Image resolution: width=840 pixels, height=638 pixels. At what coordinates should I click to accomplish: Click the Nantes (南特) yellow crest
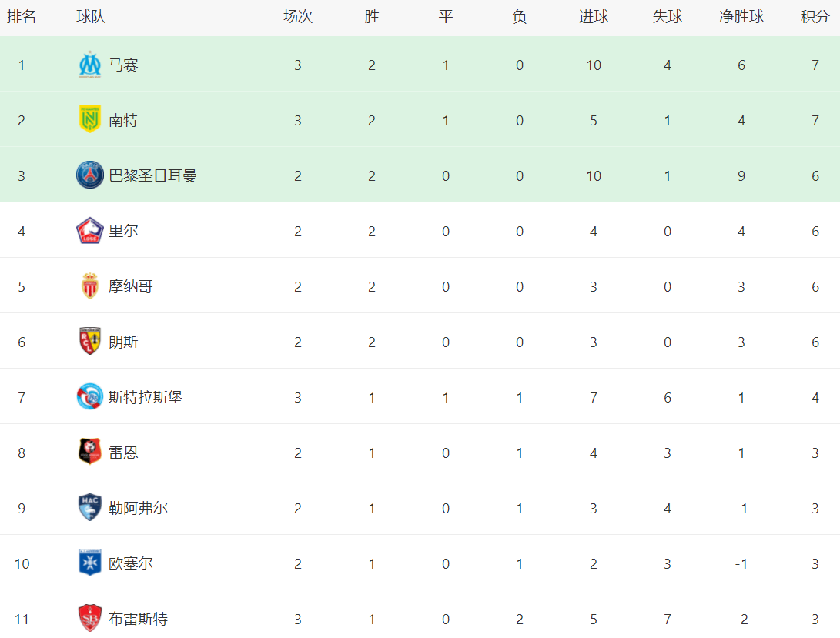(x=90, y=120)
